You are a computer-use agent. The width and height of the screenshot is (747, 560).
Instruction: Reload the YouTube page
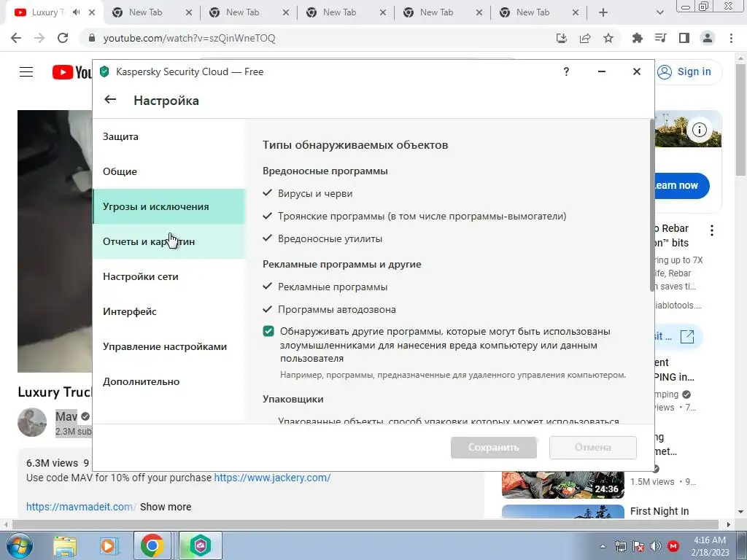tap(63, 38)
